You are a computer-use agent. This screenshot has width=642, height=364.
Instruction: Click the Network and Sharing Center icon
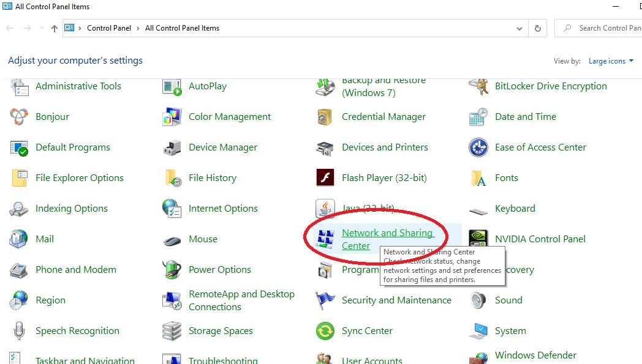(325, 239)
